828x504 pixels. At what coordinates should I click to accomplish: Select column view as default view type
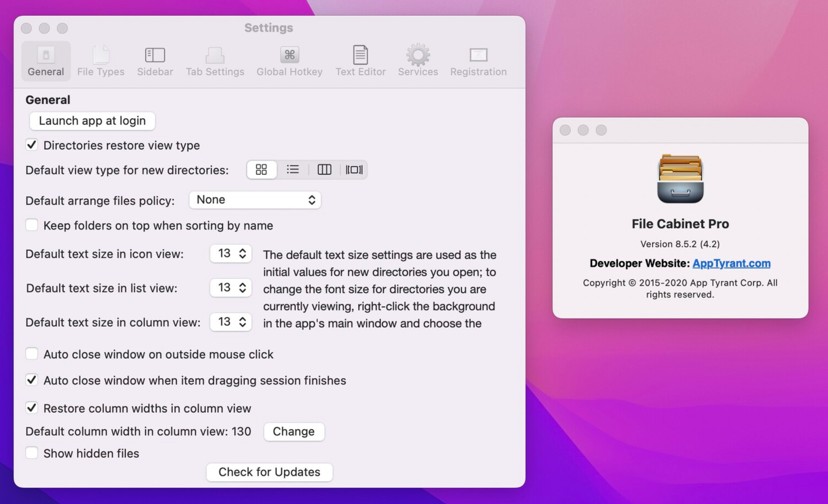point(324,170)
